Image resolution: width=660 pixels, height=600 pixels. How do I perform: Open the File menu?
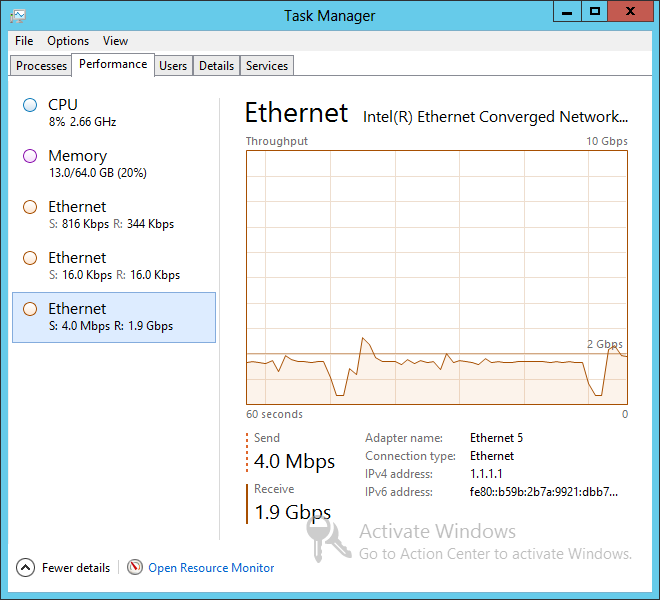click(x=24, y=41)
